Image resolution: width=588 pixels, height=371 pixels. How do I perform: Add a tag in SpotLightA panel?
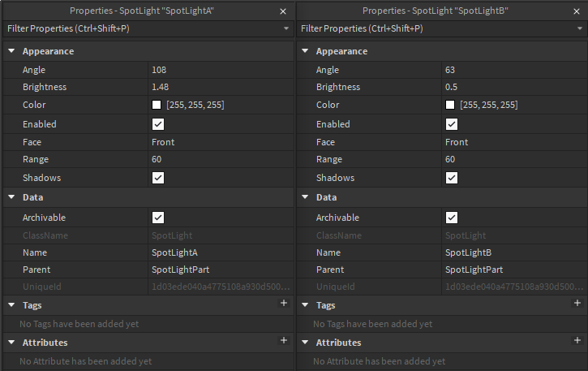click(x=284, y=303)
